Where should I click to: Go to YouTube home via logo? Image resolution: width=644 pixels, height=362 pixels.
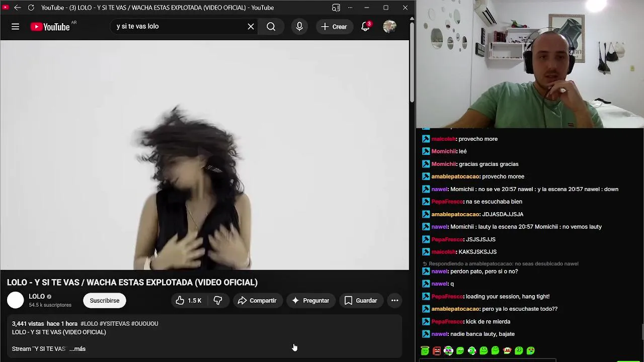pyautogui.click(x=50, y=27)
